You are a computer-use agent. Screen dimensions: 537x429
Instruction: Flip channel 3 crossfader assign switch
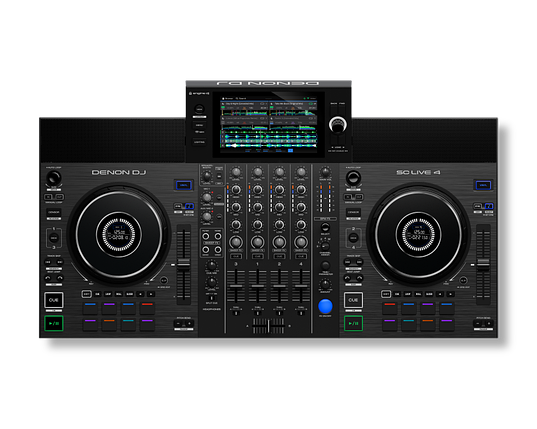coord(236,313)
